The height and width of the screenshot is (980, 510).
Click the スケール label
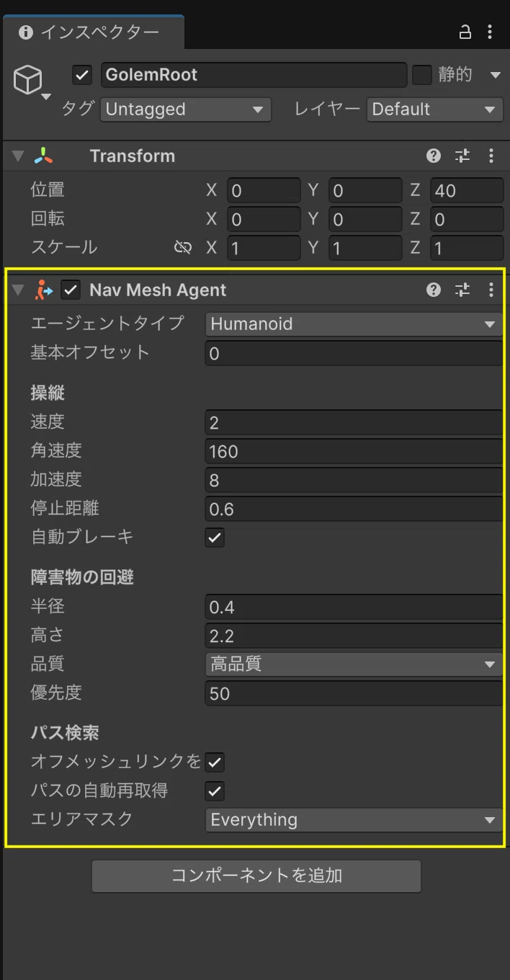click(64, 248)
